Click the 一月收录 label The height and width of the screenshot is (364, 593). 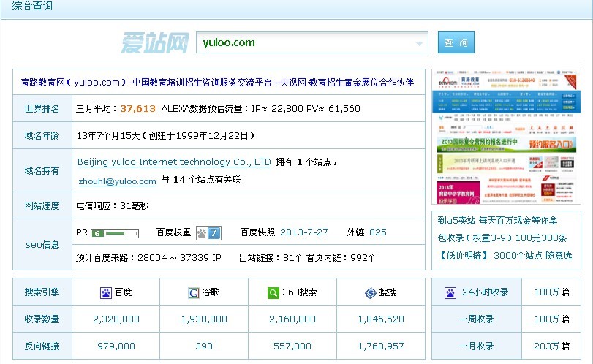coord(477,346)
